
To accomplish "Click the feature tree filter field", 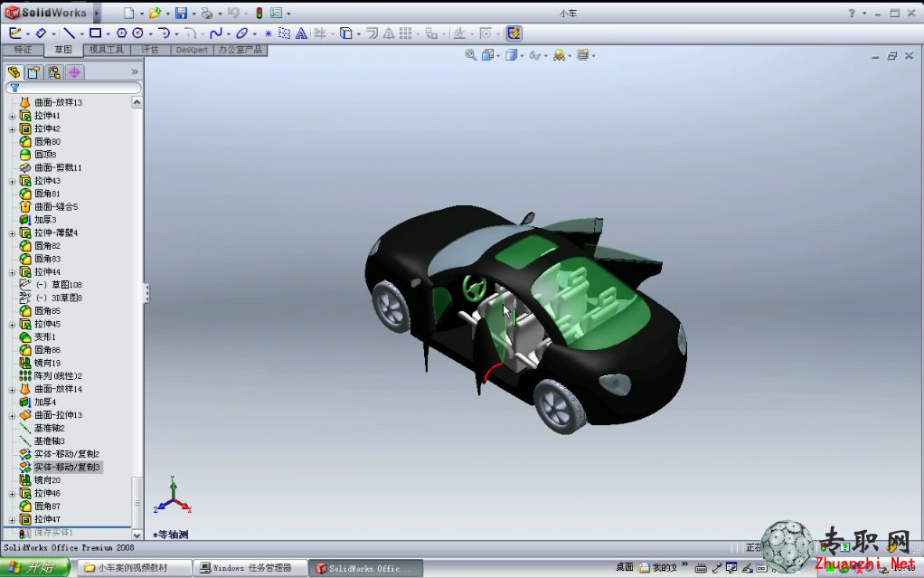I will tap(73, 88).
